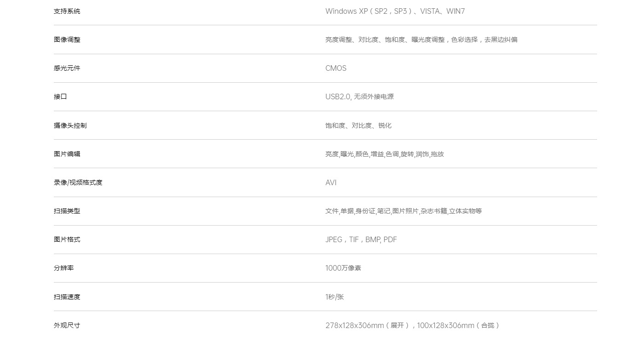Select the 扫描速度 label

tap(67, 297)
